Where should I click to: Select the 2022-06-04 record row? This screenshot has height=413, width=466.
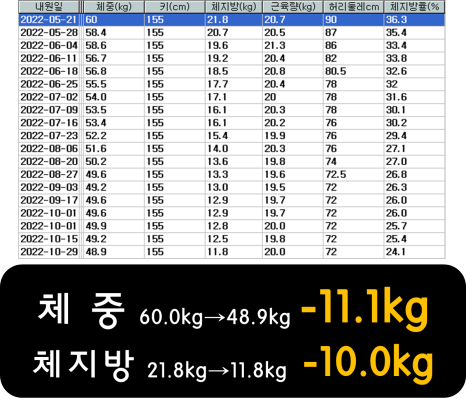click(x=232, y=46)
